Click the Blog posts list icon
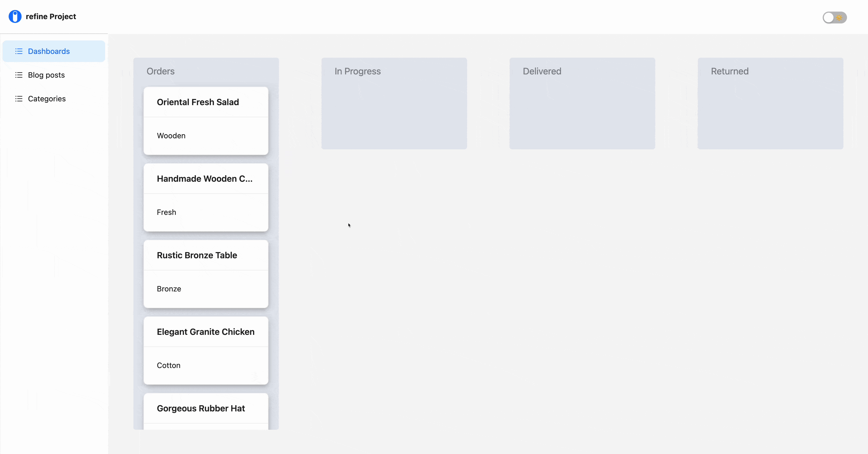The height and width of the screenshot is (454, 868). pos(19,75)
